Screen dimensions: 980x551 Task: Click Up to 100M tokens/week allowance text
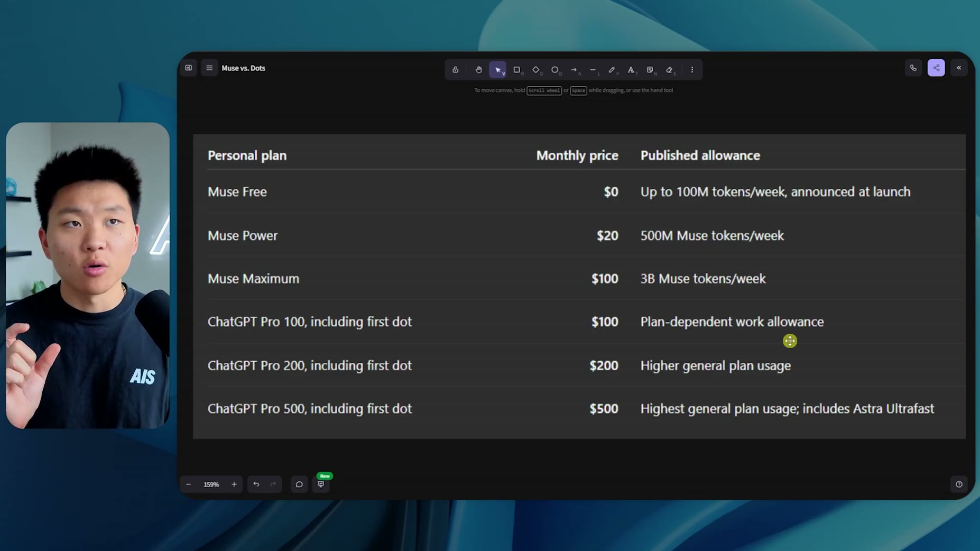pos(775,191)
